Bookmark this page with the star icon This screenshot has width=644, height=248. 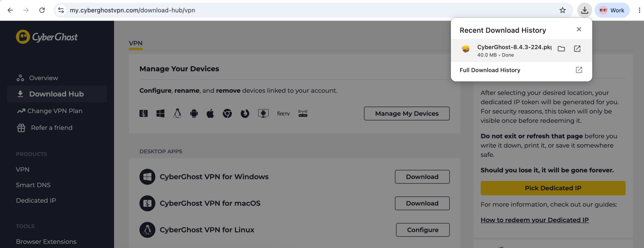(563, 10)
